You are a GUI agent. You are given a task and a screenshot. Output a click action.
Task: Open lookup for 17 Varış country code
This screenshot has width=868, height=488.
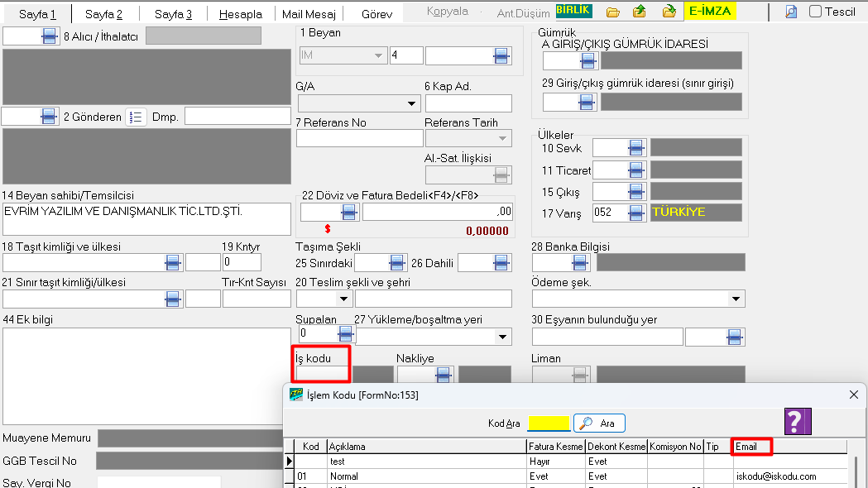(x=636, y=213)
